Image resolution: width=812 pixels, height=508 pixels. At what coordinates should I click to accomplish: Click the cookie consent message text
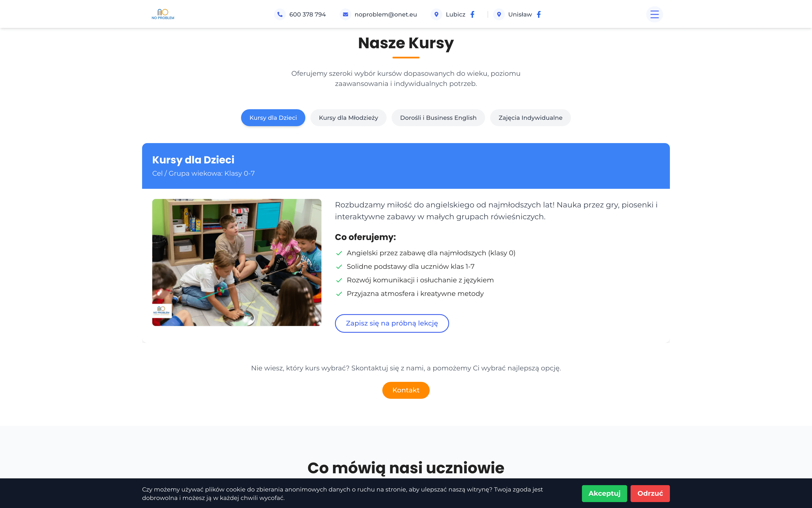tap(342, 494)
